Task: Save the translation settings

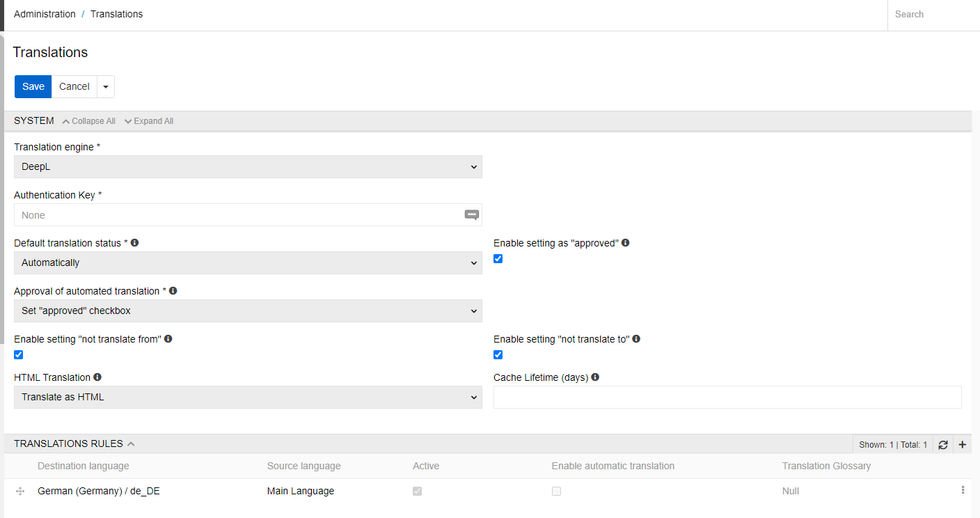Action: 33,86
